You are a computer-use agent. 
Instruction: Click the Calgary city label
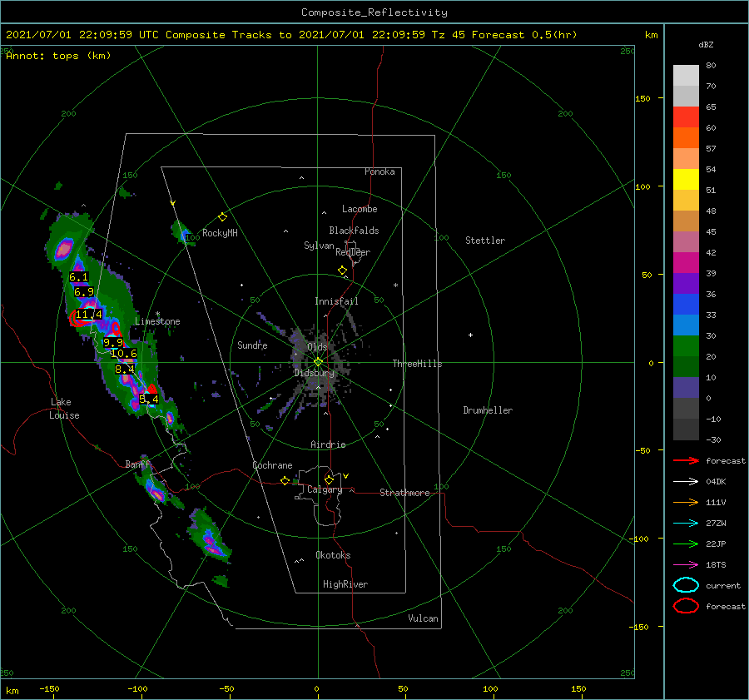click(x=325, y=489)
